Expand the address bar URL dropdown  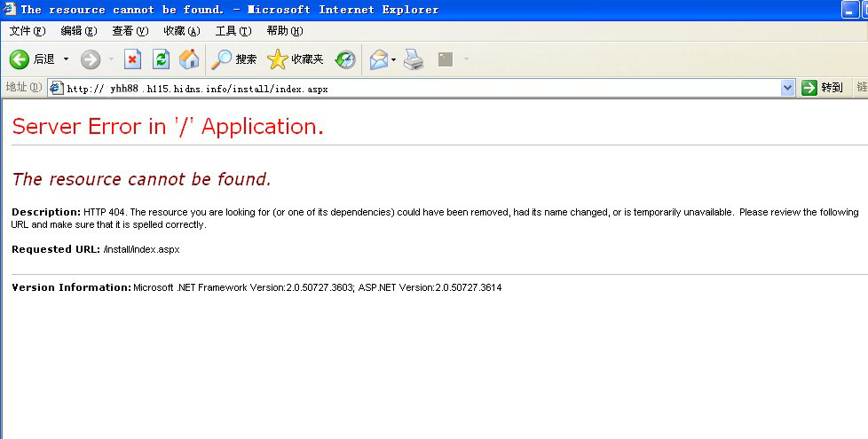[787, 88]
